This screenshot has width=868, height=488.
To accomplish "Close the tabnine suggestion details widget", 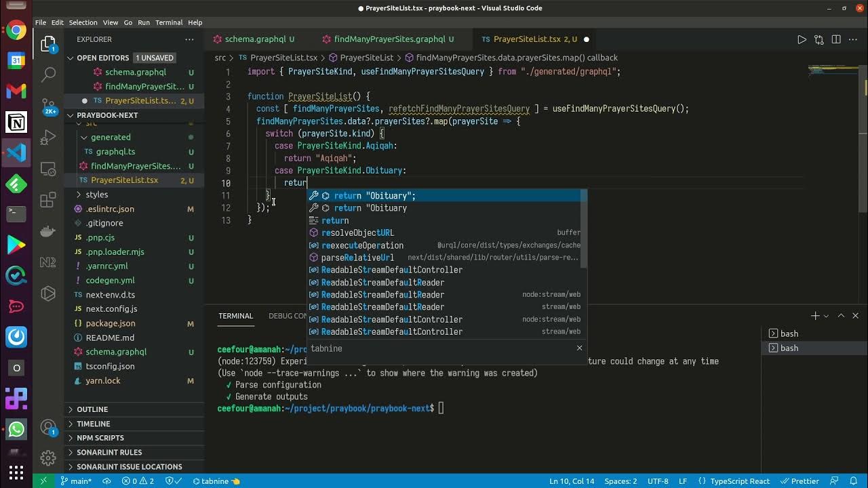I will click(579, 348).
